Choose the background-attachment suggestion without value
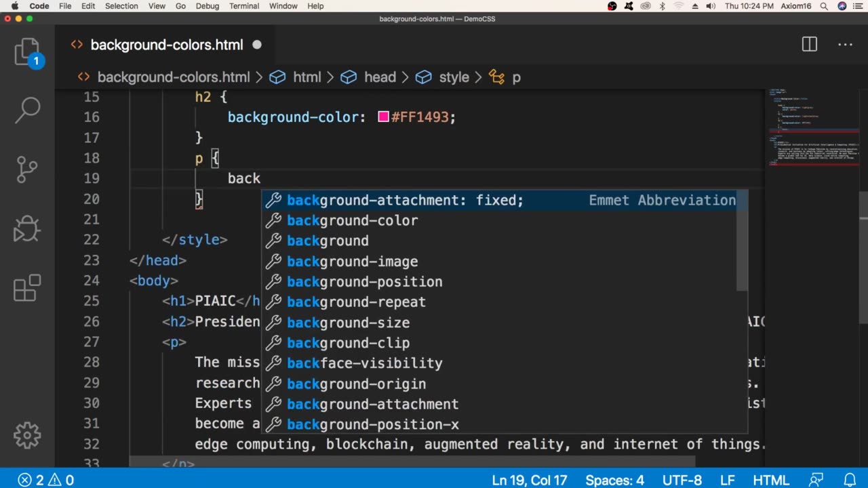 pyautogui.click(x=505, y=404)
